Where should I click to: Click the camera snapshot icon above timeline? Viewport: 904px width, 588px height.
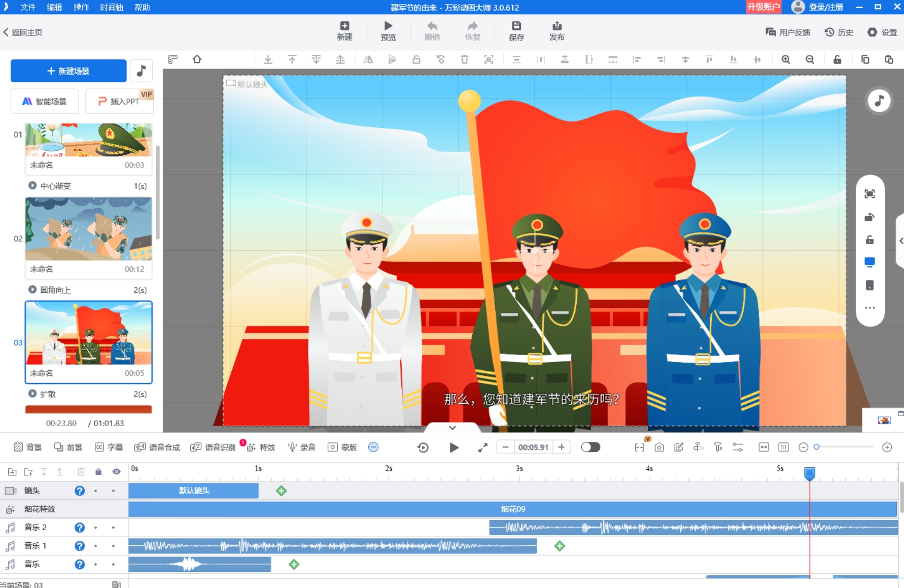(659, 447)
